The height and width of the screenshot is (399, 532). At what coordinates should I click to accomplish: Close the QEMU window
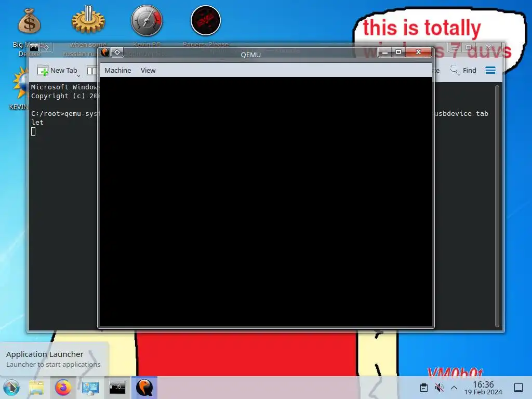coord(418,52)
